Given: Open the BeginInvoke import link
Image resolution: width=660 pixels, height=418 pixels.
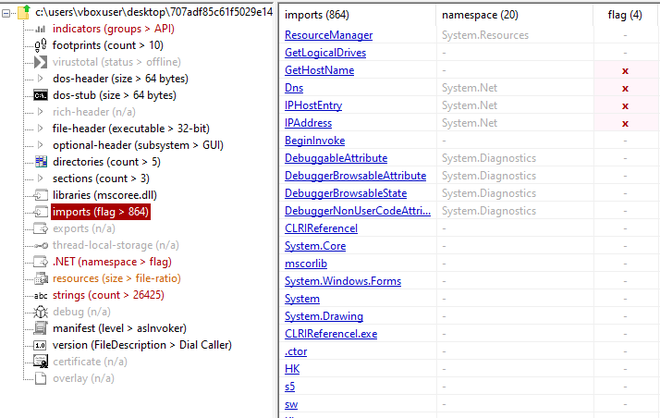Looking at the screenshot, I should pyautogui.click(x=314, y=141).
